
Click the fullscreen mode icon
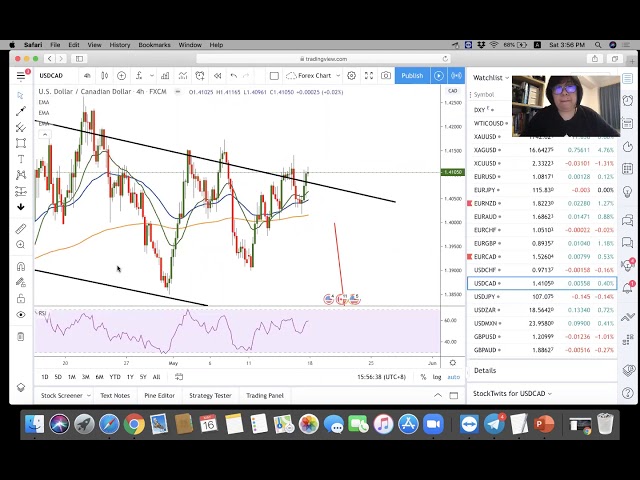pos(368,76)
